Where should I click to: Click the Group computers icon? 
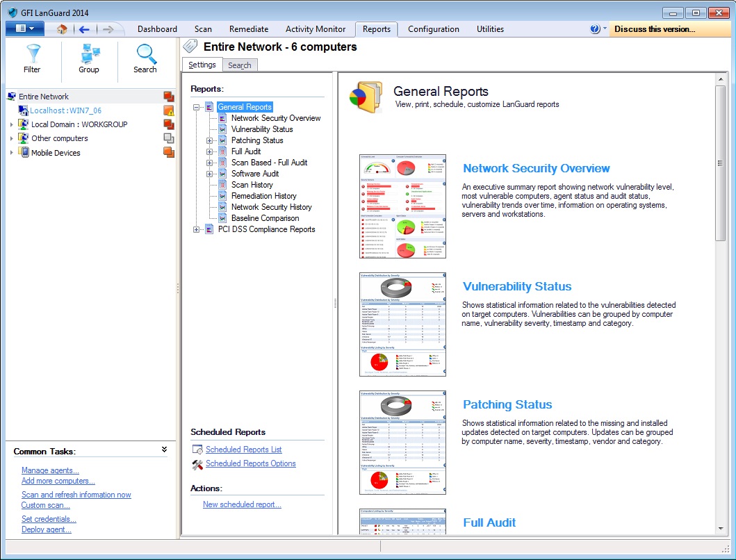coord(89,53)
